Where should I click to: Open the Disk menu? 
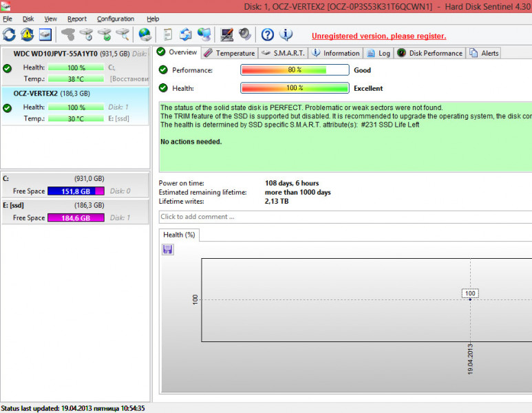(x=28, y=19)
